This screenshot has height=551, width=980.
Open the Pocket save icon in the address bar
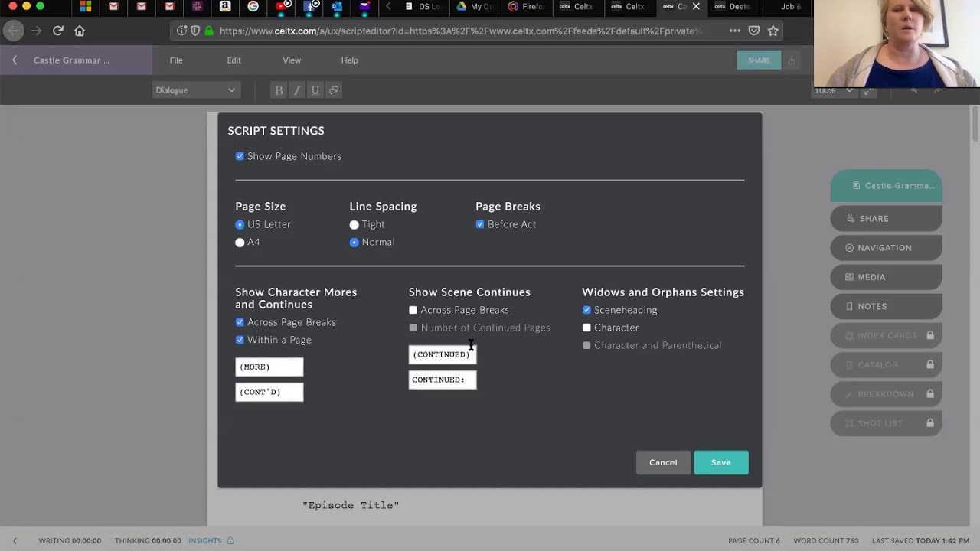click(x=754, y=31)
